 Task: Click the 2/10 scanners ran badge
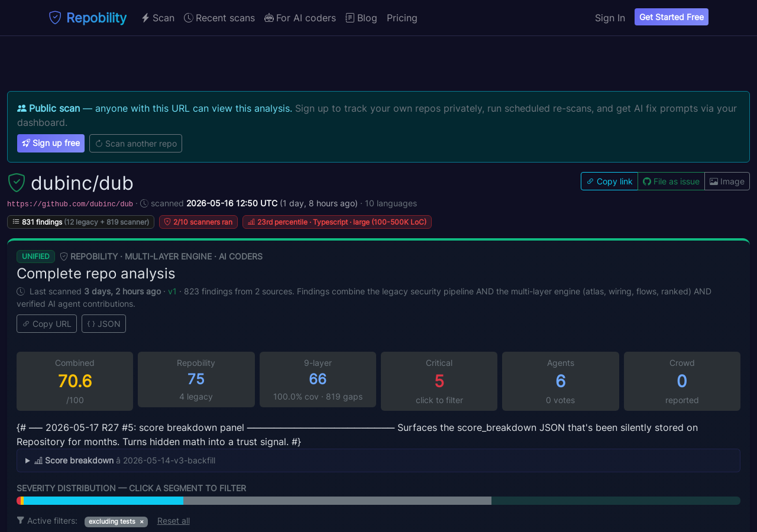coord(198,222)
